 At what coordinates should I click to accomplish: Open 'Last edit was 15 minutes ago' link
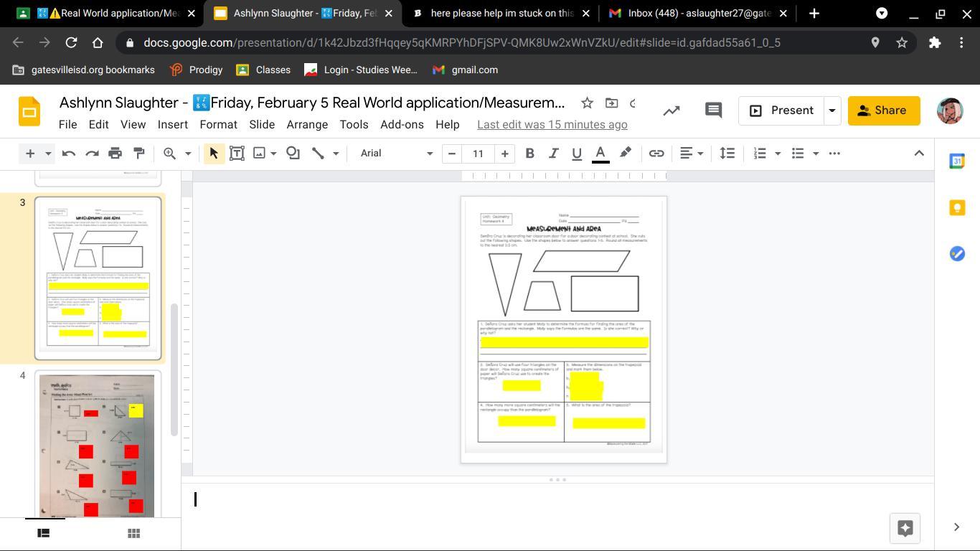tap(552, 124)
